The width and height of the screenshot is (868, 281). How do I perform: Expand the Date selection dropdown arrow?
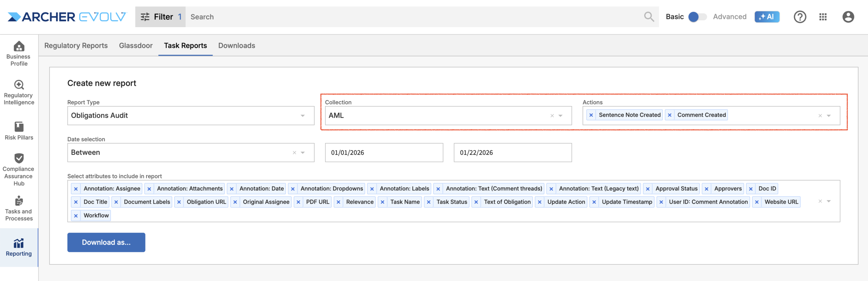[303, 153]
